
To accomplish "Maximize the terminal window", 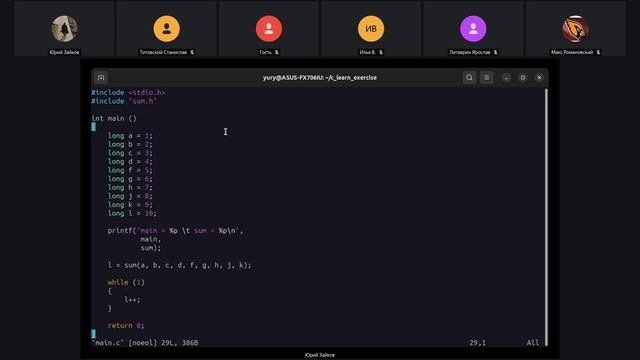I will tap(523, 78).
